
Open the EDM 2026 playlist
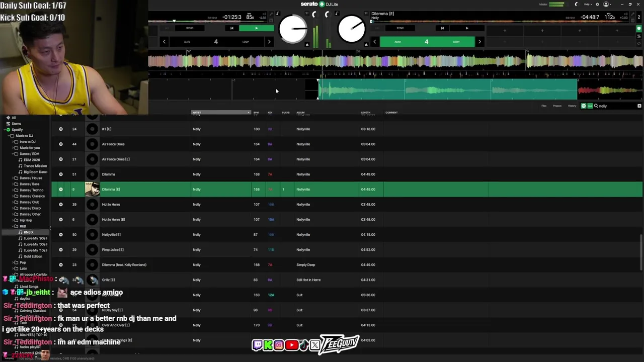[x=32, y=160]
